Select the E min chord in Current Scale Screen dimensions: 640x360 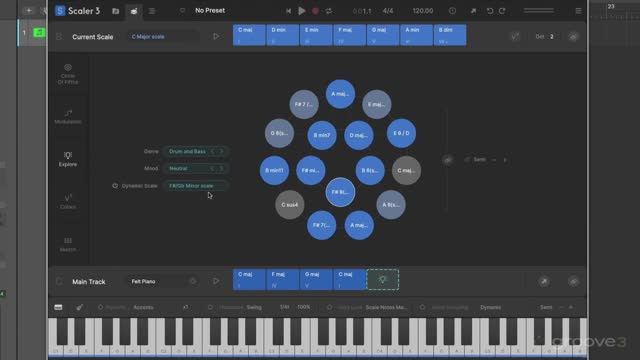pyautogui.click(x=316, y=35)
